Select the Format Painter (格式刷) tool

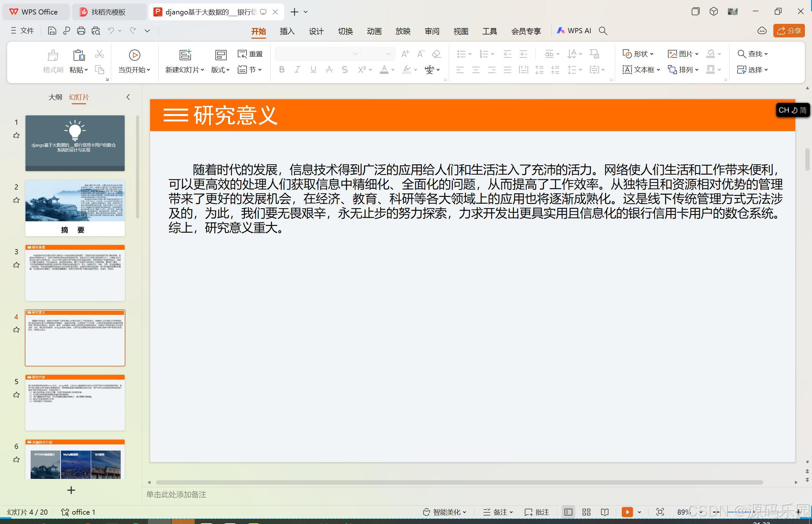[x=53, y=61]
